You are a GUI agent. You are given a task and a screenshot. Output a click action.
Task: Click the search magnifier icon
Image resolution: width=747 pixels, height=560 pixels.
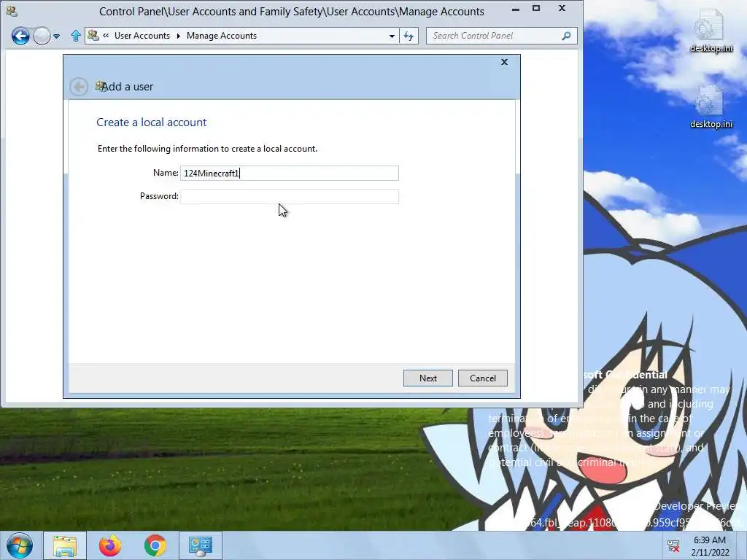coord(566,36)
